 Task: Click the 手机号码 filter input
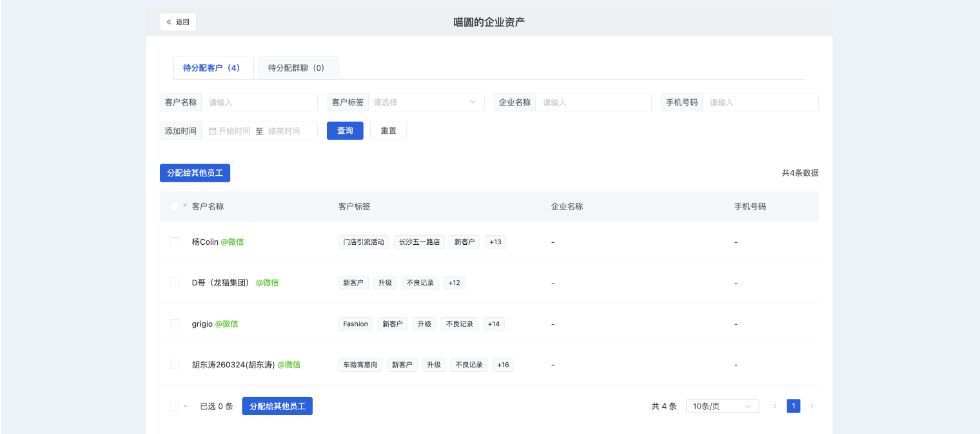(760, 102)
